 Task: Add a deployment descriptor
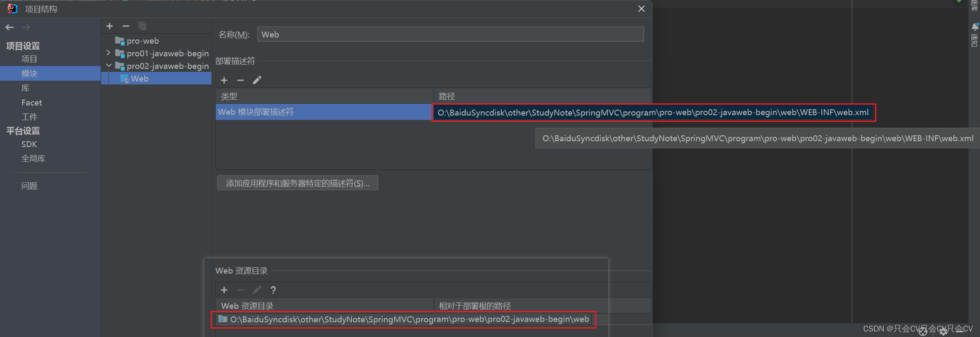tap(224, 80)
